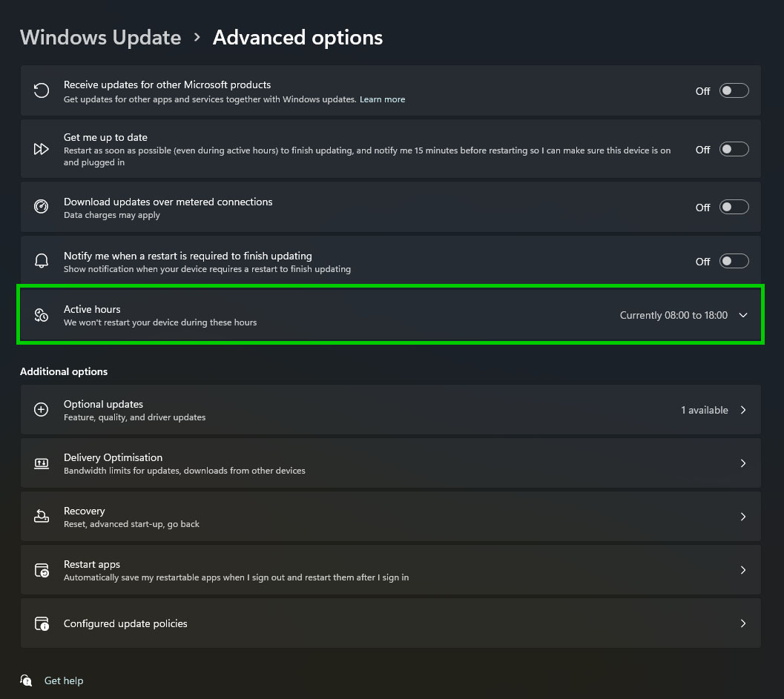Screen dimensions: 784x699
Task: Turn on the Get me up to date toggle
Action: (734, 150)
